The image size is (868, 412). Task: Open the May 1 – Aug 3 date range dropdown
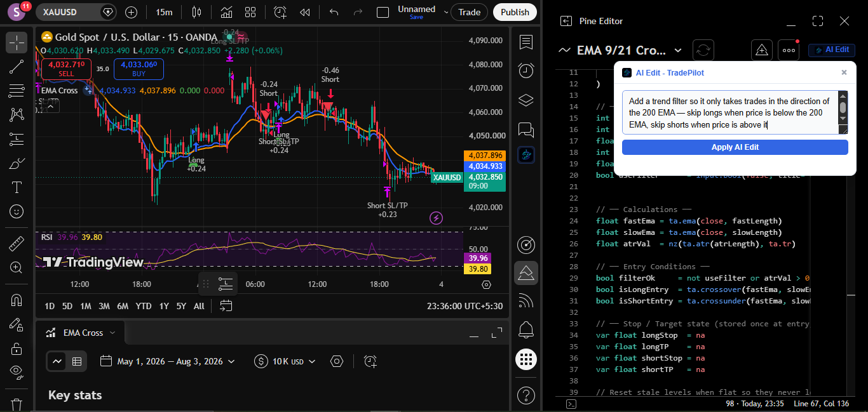(168, 361)
